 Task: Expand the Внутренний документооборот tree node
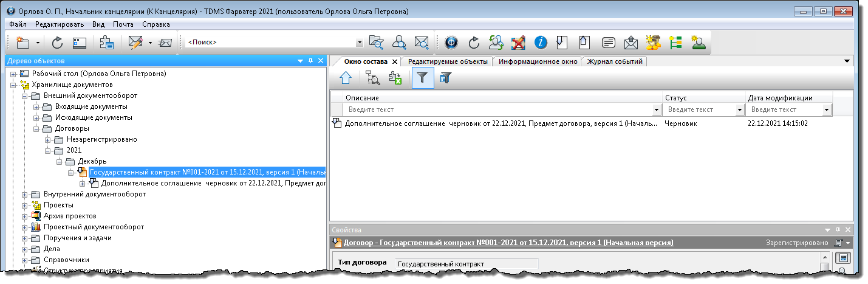point(25,194)
